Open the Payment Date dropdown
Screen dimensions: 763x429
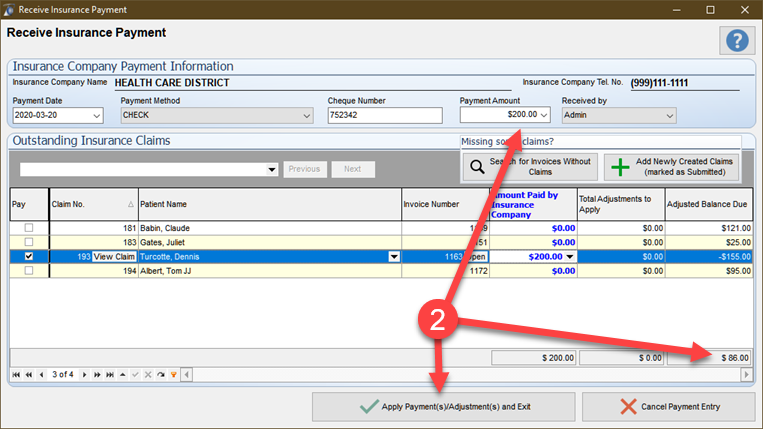coord(96,116)
